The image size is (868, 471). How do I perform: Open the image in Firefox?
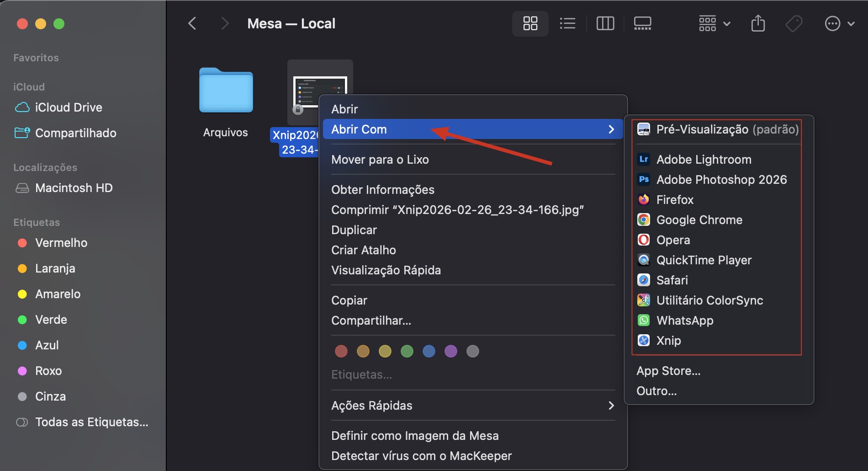[675, 199]
